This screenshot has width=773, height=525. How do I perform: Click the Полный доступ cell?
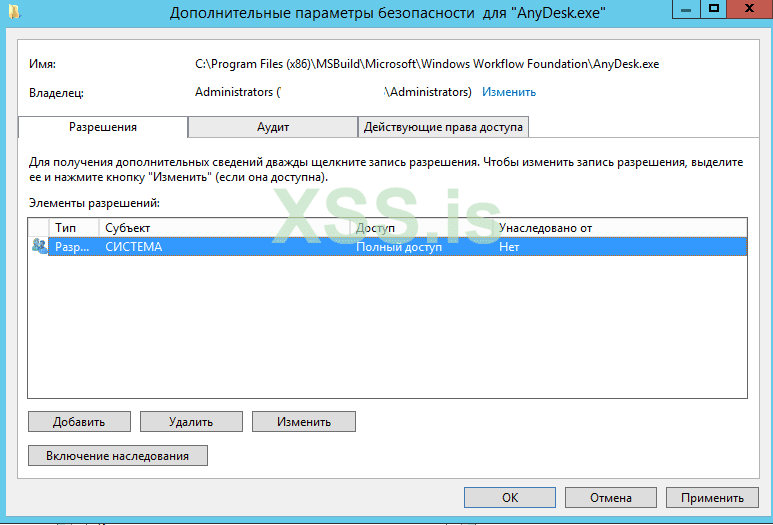coord(399,247)
